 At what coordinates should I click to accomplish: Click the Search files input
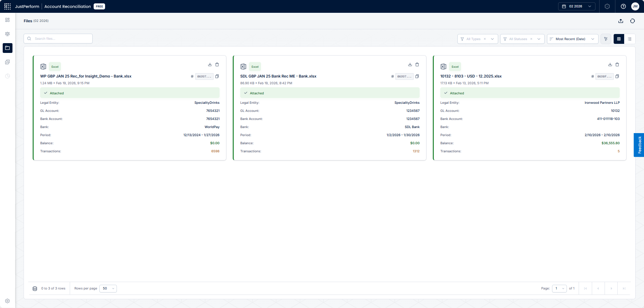[x=58, y=39]
